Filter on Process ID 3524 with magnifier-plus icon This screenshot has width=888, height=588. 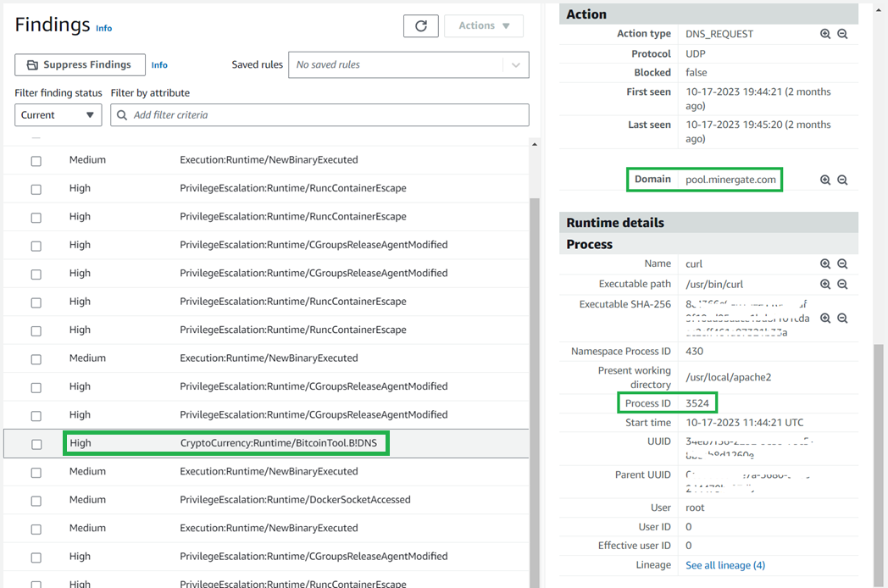point(825,402)
